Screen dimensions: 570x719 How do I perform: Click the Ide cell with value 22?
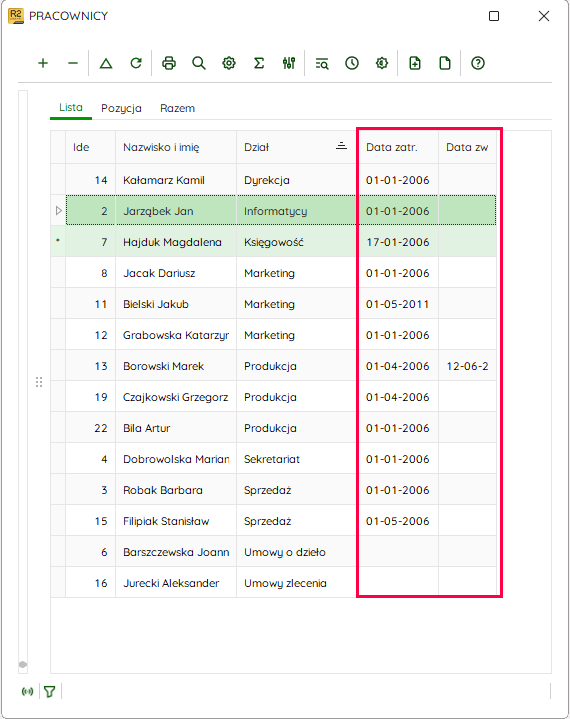click(x=90, y=428)
